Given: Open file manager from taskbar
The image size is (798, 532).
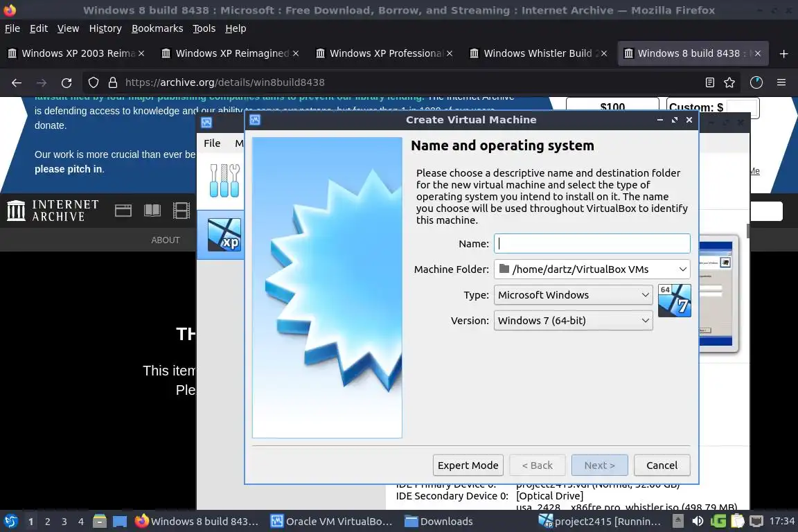Looking at the screenshot, I should pos(100,522).
